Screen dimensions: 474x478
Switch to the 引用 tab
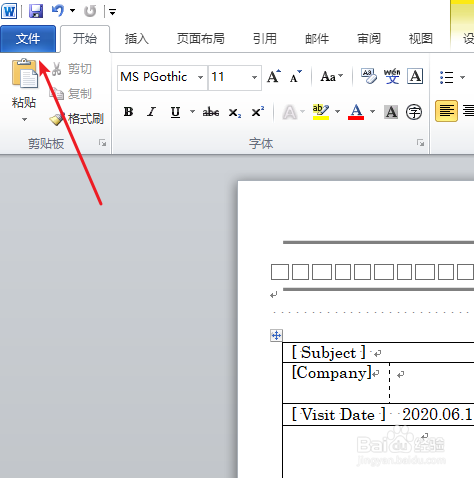265,39
